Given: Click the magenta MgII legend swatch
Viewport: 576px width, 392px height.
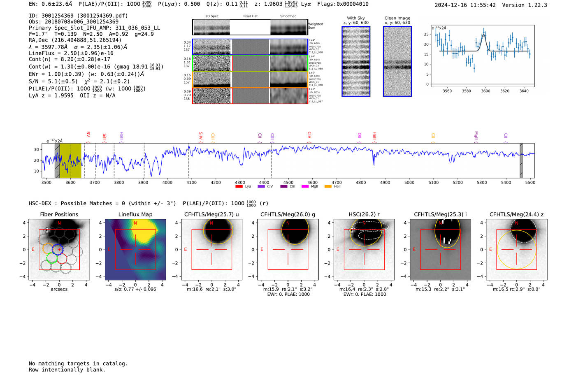Looking at the screenshot, I should 305,186.
